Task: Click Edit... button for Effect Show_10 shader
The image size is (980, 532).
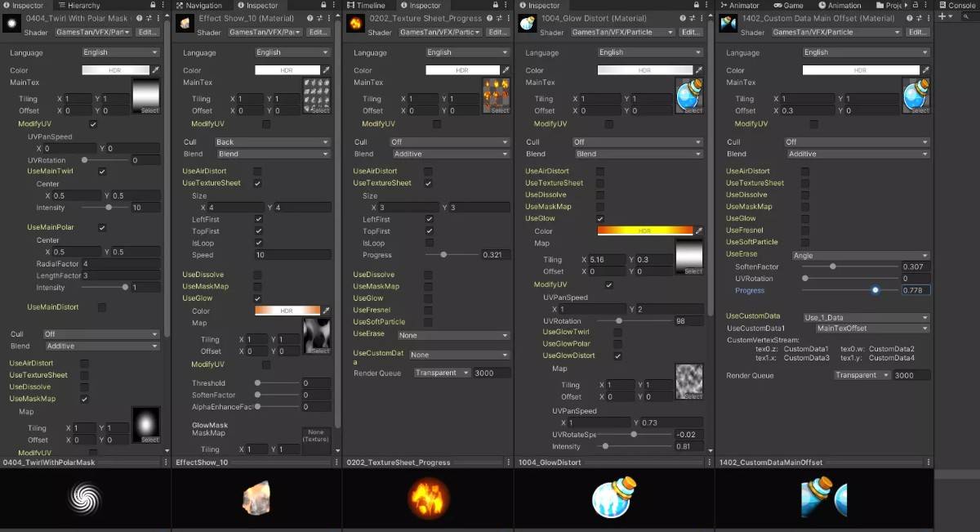Action: tap(318, 33)
